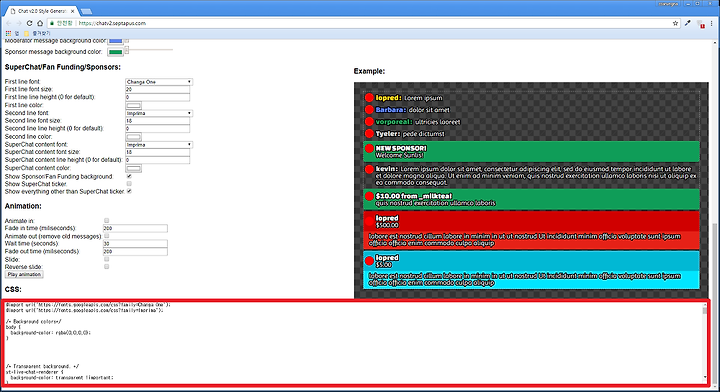Open the browser home page icon
This screenshot has height=392, width=720.
tap(40, 23)
